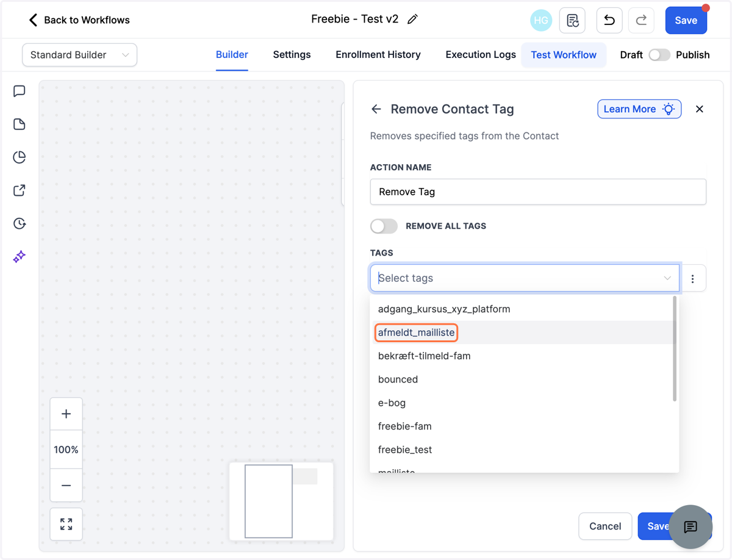Open version history notes icon

tap(572, 20)
